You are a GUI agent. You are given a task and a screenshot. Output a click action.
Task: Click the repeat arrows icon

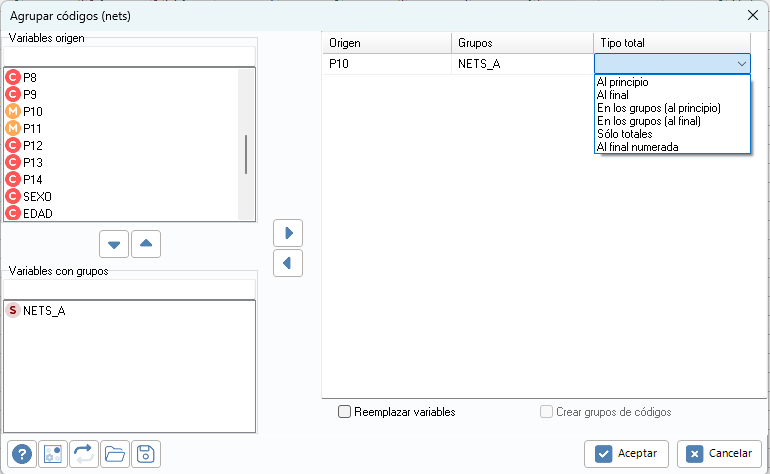point(84,454)
